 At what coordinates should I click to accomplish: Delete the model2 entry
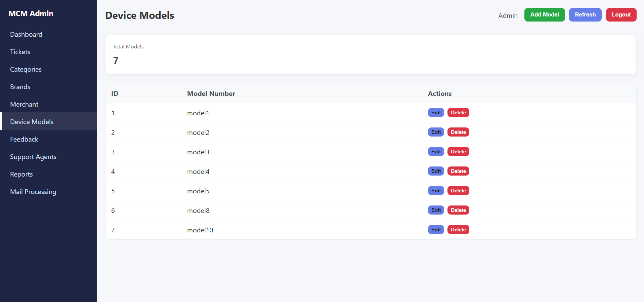458,132
